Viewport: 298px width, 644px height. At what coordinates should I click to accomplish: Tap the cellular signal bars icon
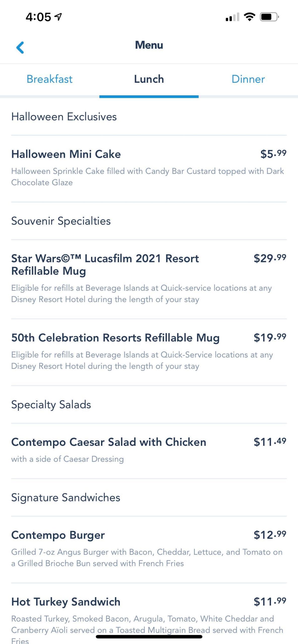[232, 17]
